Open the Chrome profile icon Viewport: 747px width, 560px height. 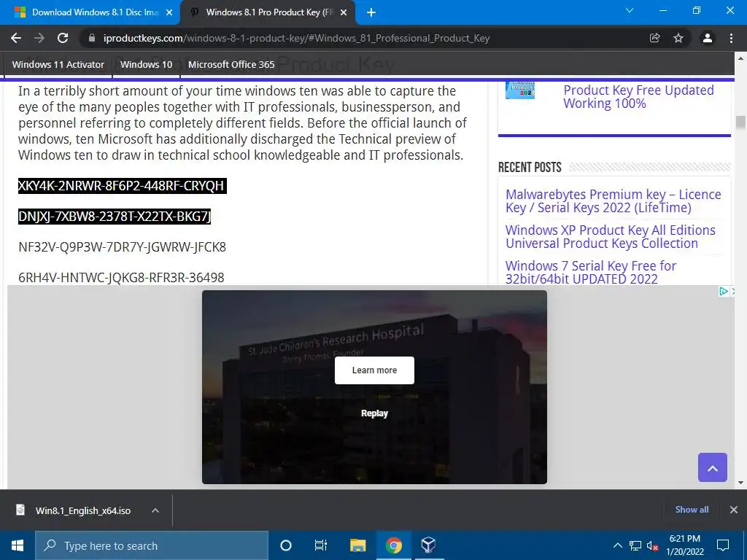tap(708, 38)
